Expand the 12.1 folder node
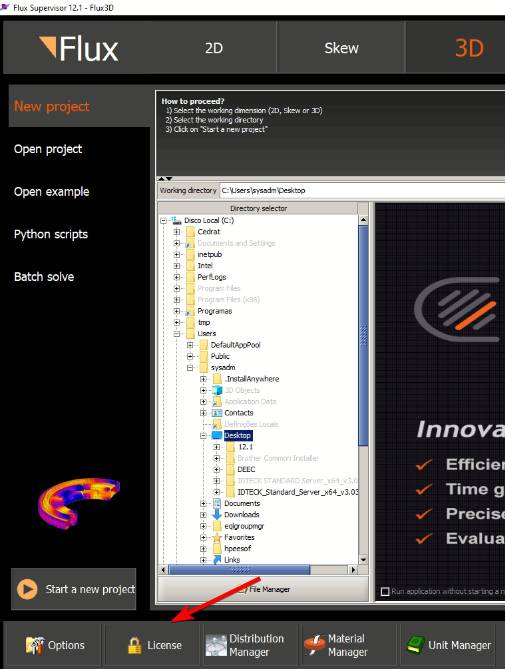505x669 pixels. pyautogui.click(x=217, y=447)
